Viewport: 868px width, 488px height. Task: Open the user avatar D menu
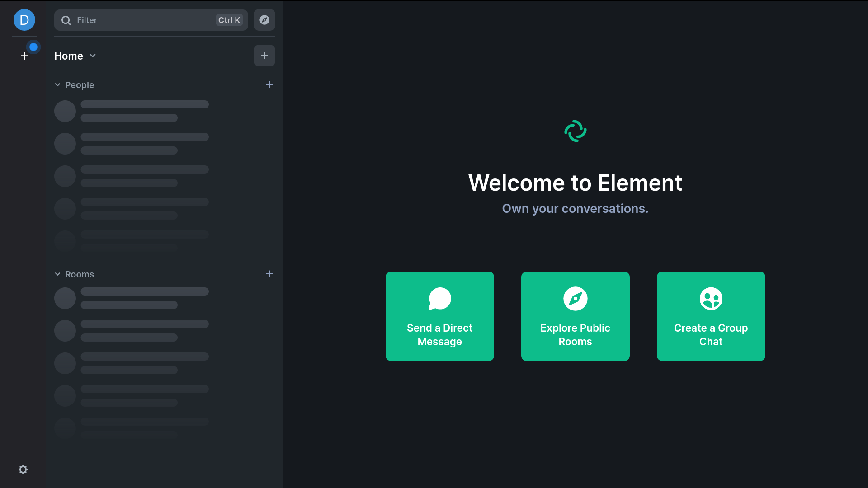click(24, 20)
